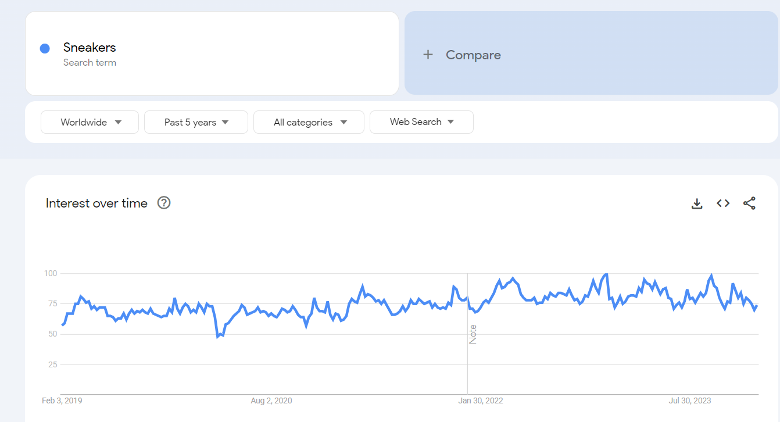780x425 pixels.
Task: Open help for Interest over time
Action: tap(164, 203)
